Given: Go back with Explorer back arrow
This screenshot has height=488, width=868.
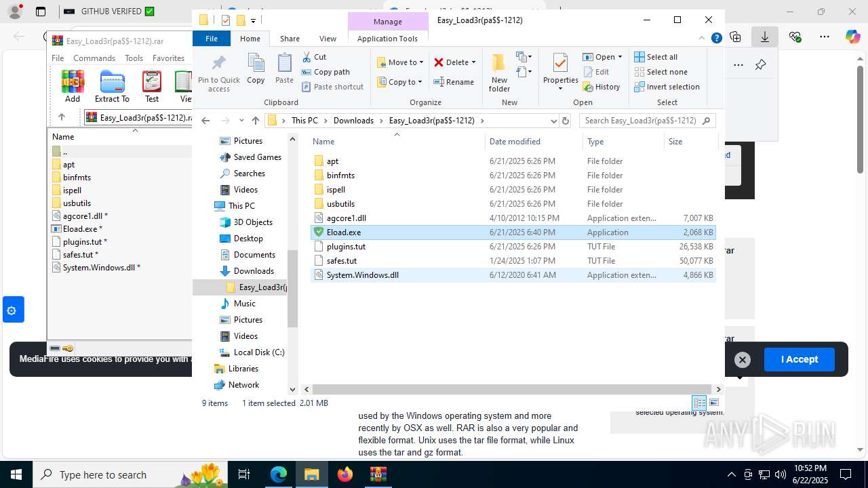Looking at the screenshot, I should [x=205, y=121].
